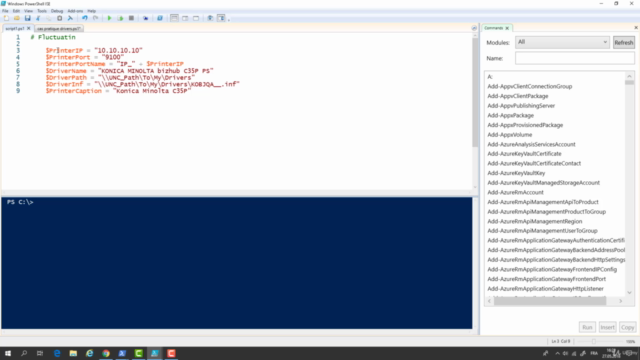Close the script1.ps1 tab
This screenshot has width=640, height=360.
click(29, 29)
